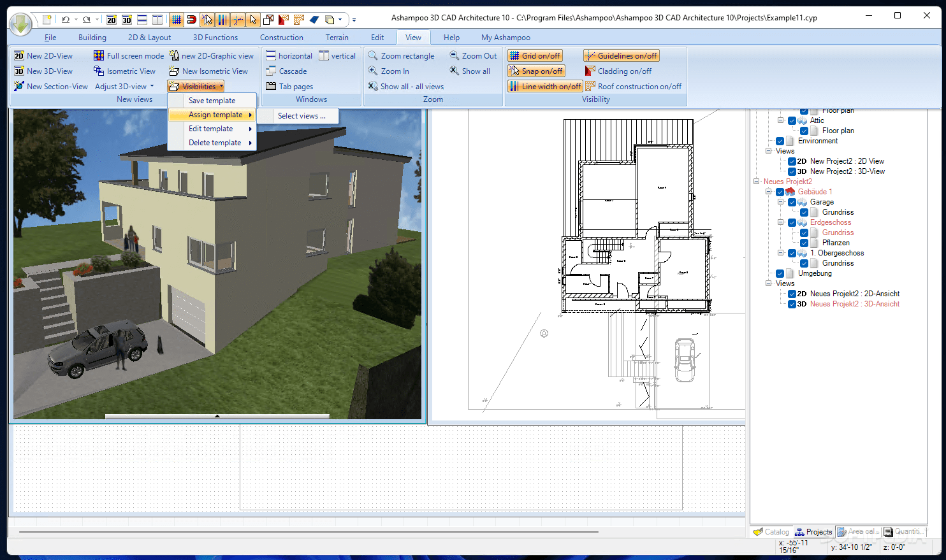Tile windows with the vertical ribbon button
The height and width of the screenshot is (560, 946).
pyautogui.click(x=337, y=56)
